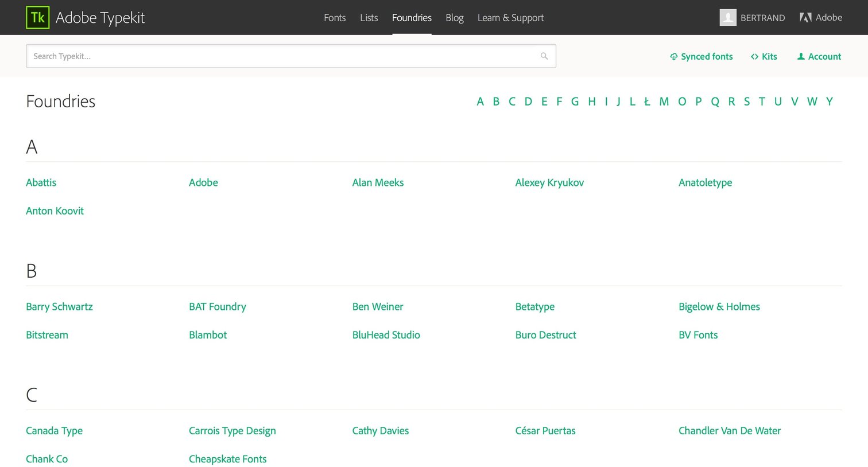Jump to letter E in index
Viewport: 868px width, 467px height.
(544, 102)
